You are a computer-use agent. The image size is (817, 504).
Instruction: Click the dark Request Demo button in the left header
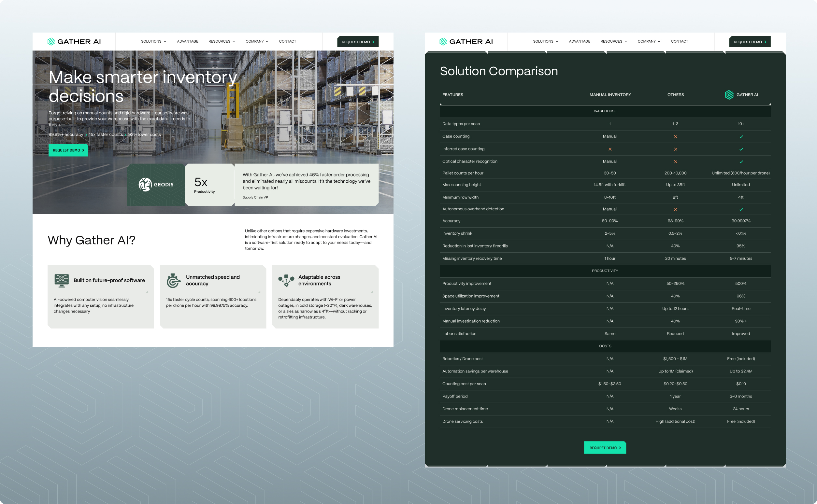point(357,42)
